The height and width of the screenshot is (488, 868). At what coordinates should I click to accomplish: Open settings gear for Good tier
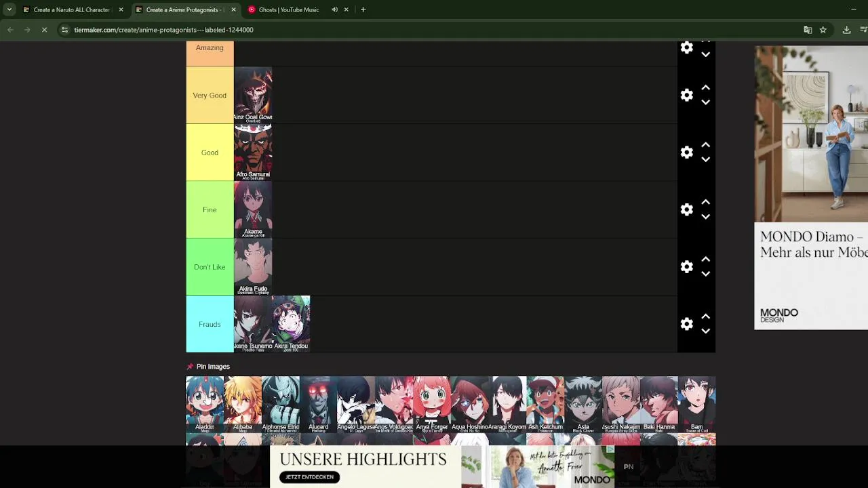[687, 152]
